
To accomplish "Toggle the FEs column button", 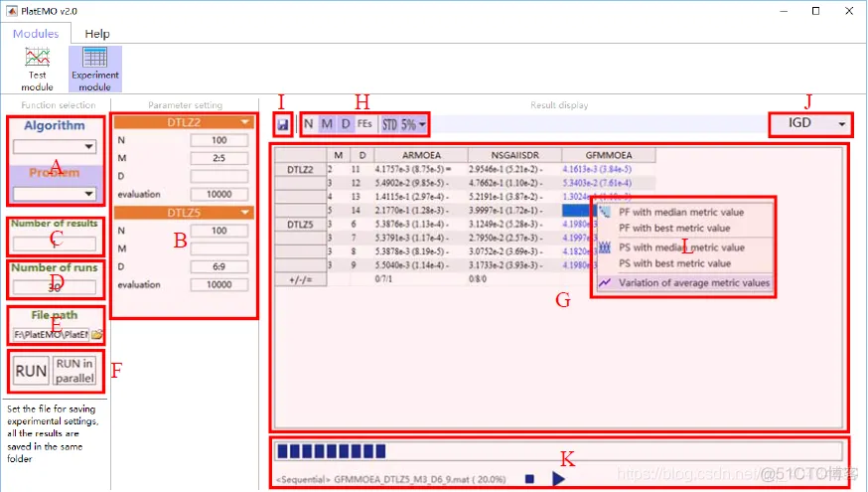I will [364, 124].
